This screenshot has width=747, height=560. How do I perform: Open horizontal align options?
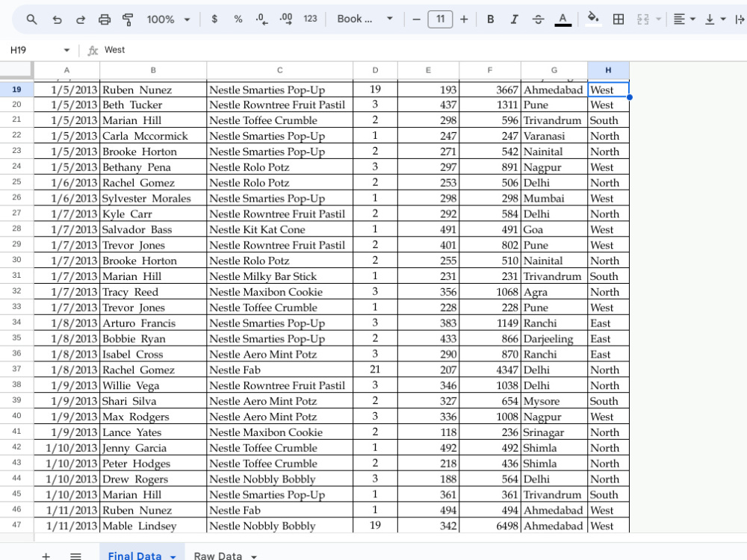(x=684, y=19)
